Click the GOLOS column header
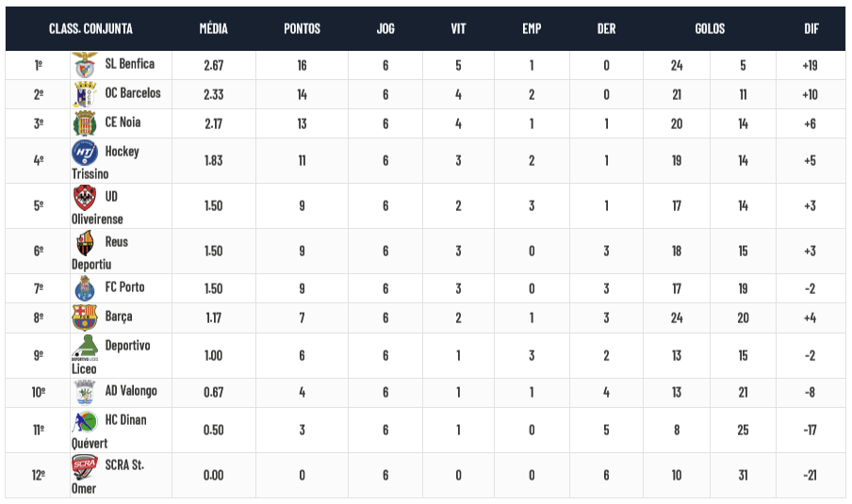The width and height of the screenshot is (852, 504). [x=710, y=29]
